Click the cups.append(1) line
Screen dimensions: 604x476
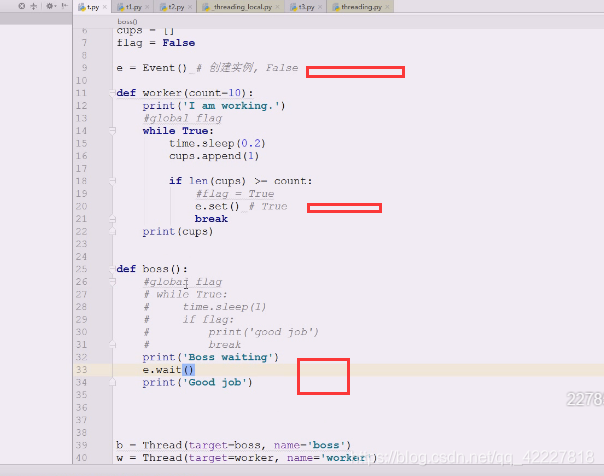click(x=214, y=156)
